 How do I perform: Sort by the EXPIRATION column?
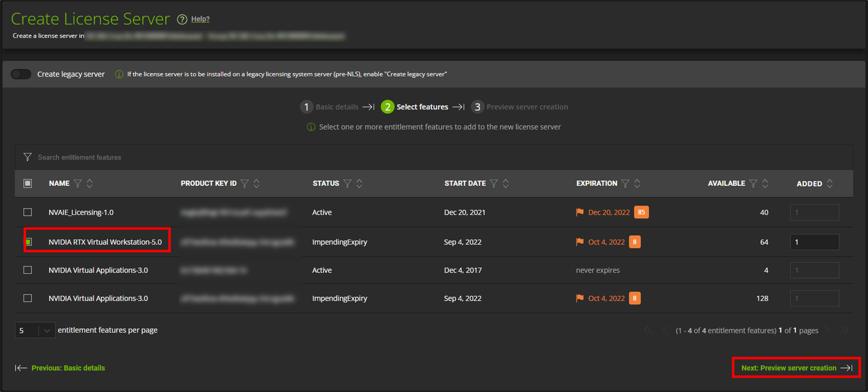tap(637, 183)
